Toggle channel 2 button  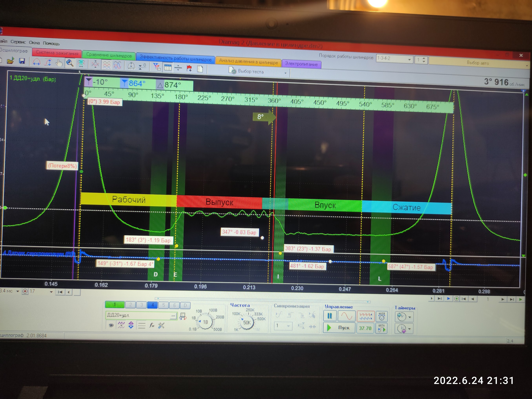tap(130, 305)
